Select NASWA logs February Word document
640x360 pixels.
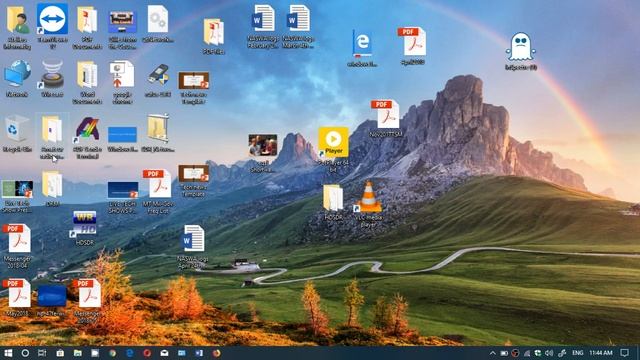(x=263, y=18)
